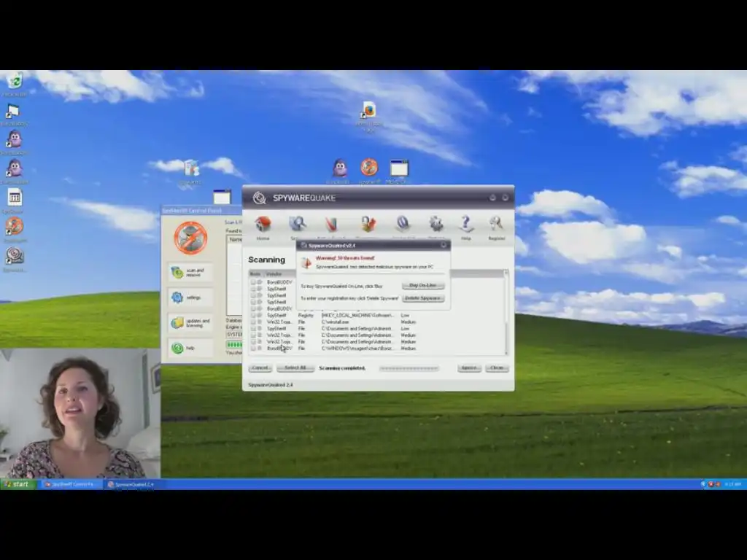Open the flag shortcut icon on the desktop
This screenshot has width=747, height=560.
tap(13, 112)
